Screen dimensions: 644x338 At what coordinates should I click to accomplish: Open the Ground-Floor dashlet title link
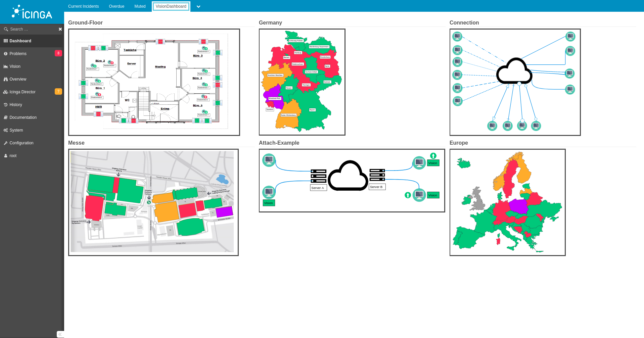(x=85, y=22)
